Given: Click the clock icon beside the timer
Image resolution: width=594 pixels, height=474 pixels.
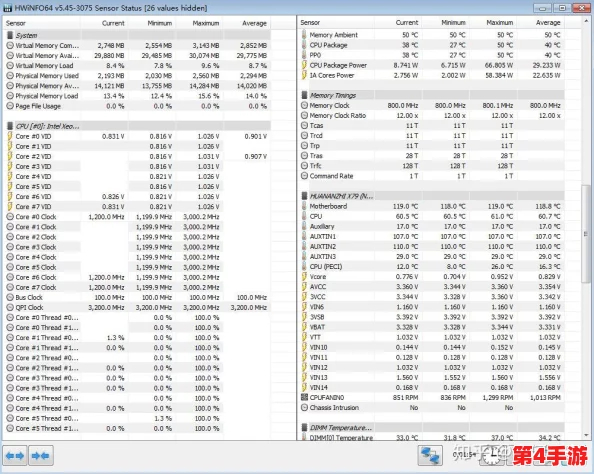Looking at the screenshot, I should tap(491, 456).
